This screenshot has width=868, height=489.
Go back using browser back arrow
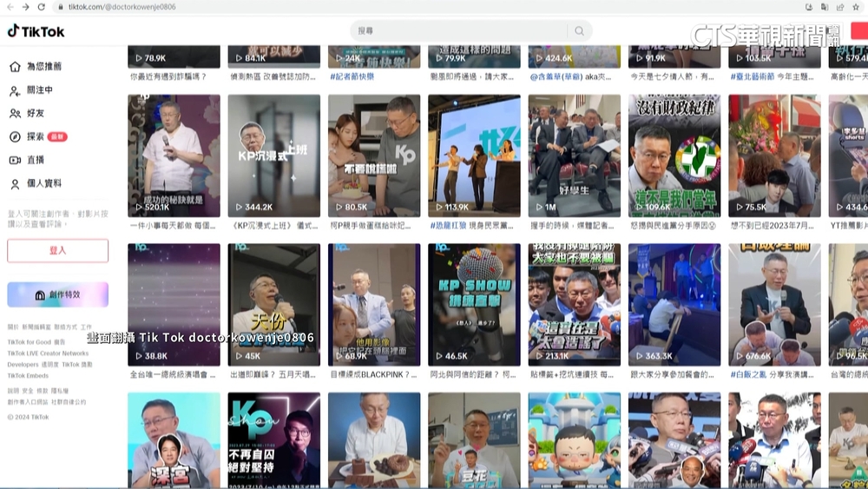[9, 7]
